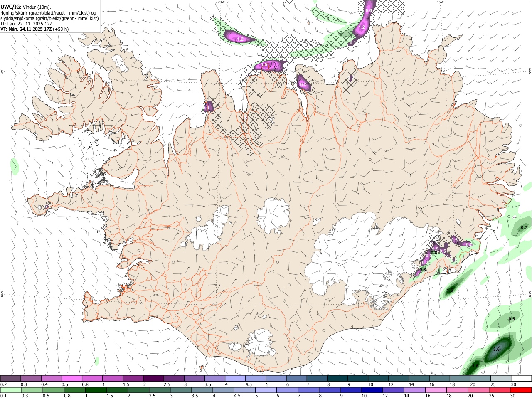Click the '12' label on lower legend scale
Viewport: 532px width, 399px height.
pyautogui.click(x=385, y=396)
